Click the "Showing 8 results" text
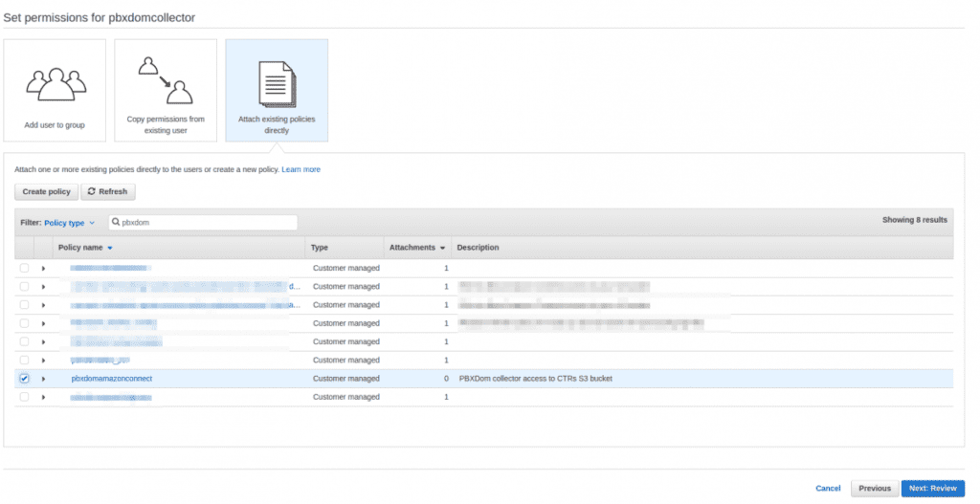 click(914, 220)
